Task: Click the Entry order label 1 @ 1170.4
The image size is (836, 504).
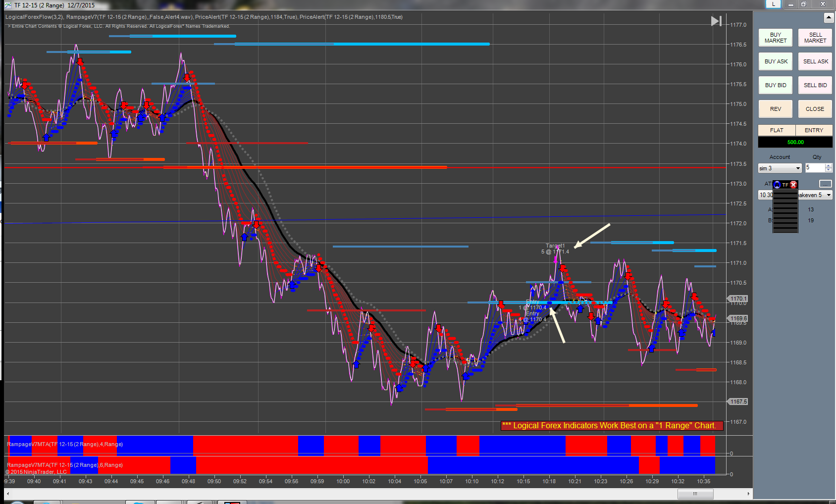Action: 532,305
